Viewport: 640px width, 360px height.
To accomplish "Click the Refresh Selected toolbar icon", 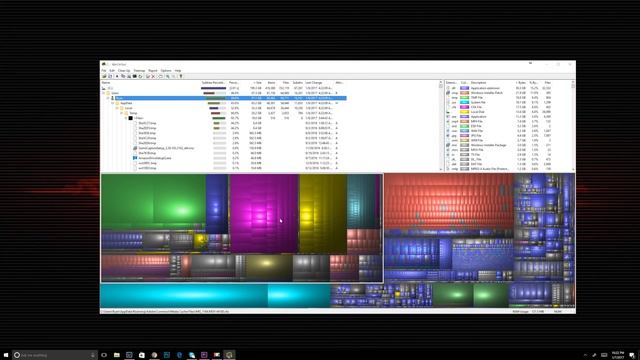I will [140, 76].
